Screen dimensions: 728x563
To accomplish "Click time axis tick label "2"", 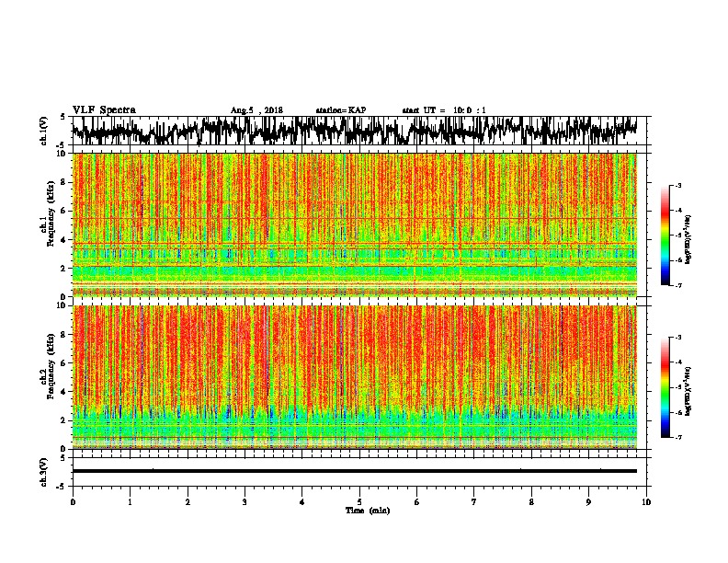I will coord(188,502).
